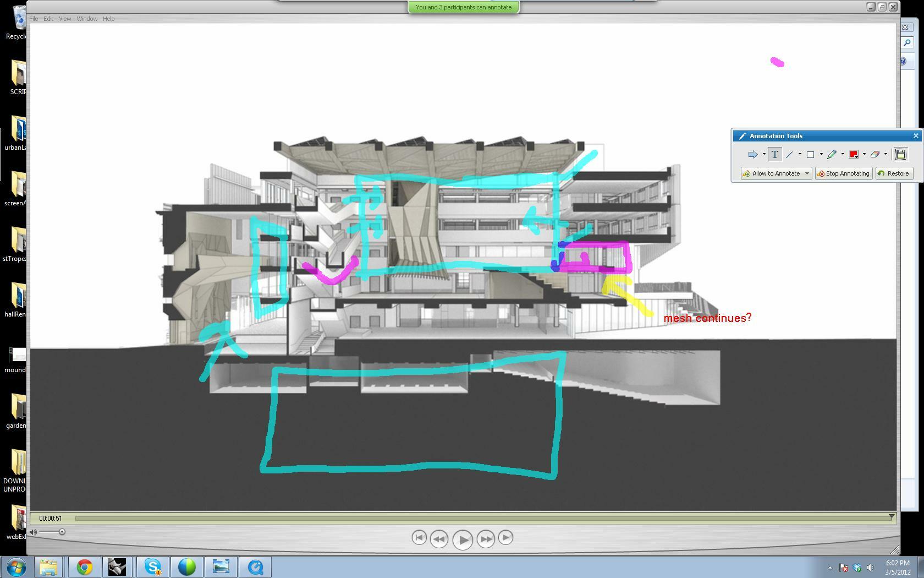Click the movie timeline scrub bar
Screen dimensions: 924x578
tap(484, 518)
